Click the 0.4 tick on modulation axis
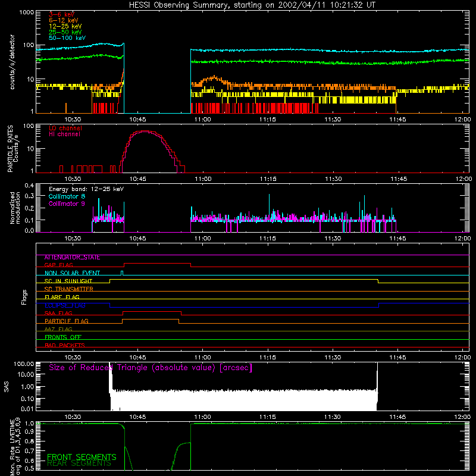This screenshot has height=476, width=476. 29,185
